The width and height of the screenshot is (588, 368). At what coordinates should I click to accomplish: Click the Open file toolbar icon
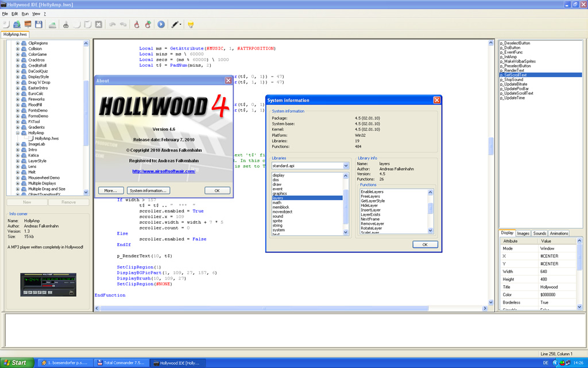pos(17,24)
